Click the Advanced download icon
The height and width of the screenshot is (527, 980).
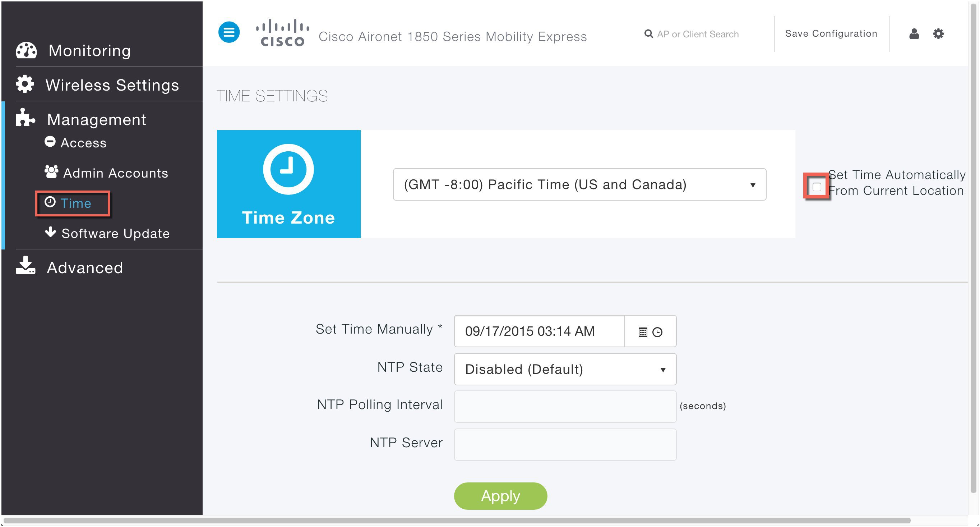click(x=26, y=265)
